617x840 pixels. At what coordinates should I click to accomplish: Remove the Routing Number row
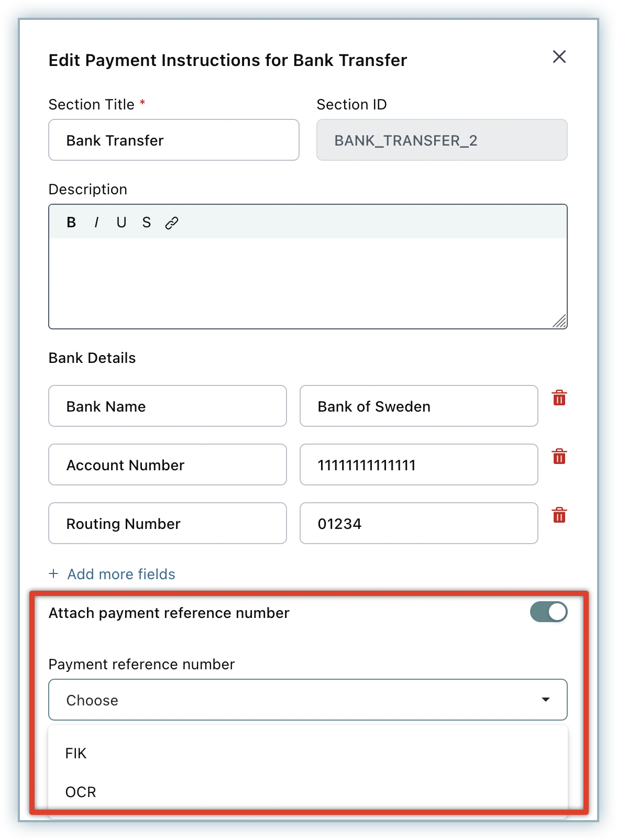559,515
